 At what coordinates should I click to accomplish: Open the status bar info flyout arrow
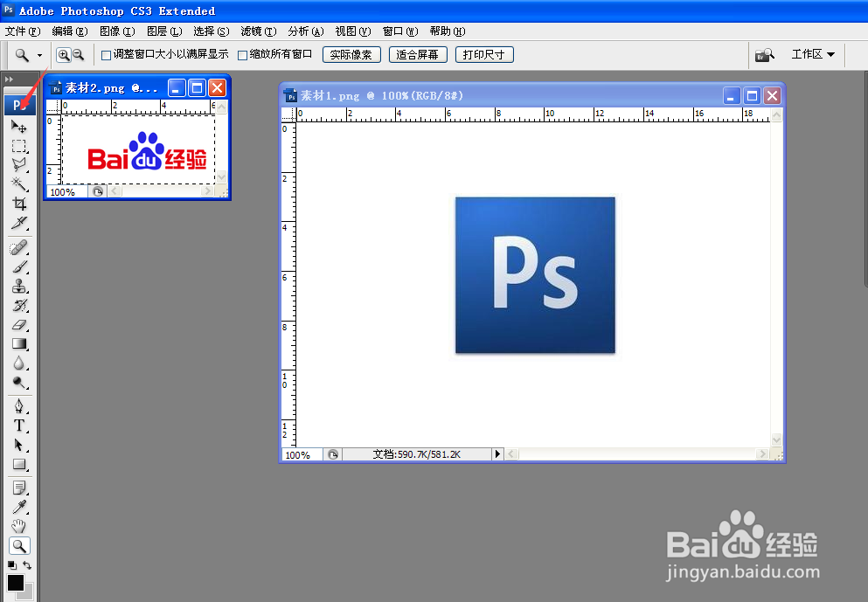497,453
